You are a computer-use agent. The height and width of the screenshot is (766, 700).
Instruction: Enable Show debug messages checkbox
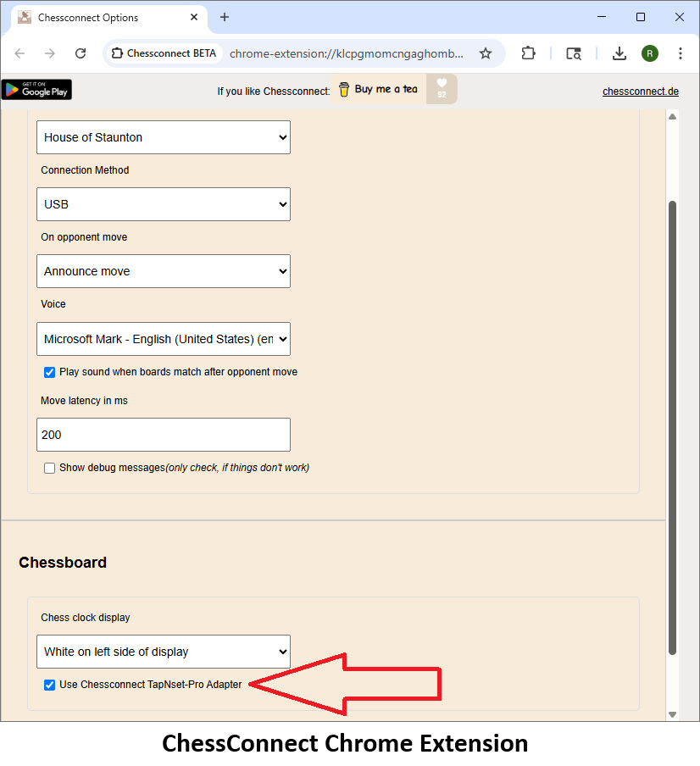pyautogui.click(x=50, y=468)
